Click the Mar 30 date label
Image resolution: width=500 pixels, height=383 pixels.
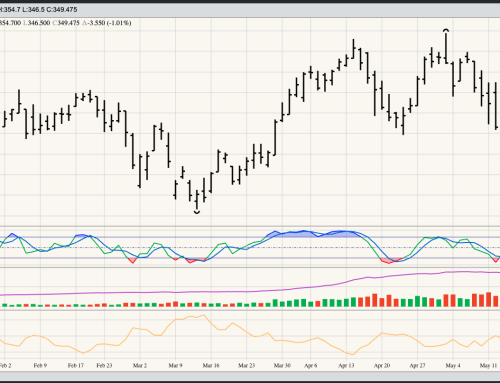pyautogui.click(x=282, y=365)
